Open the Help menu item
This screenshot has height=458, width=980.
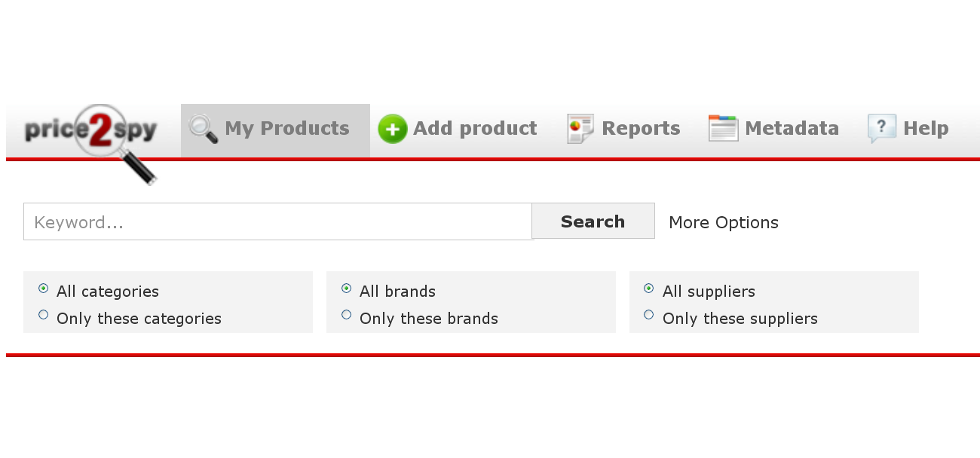908,129
